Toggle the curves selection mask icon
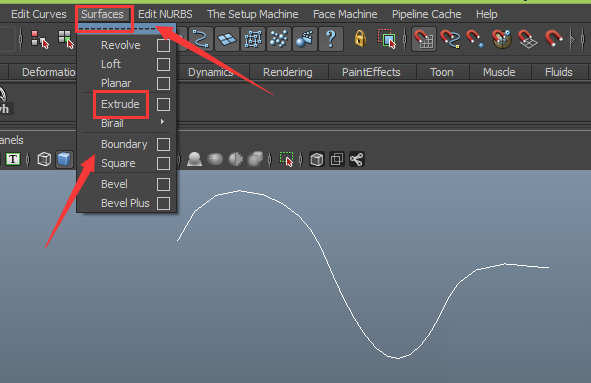This screenshot has height=383, width=591. [201, 39]
